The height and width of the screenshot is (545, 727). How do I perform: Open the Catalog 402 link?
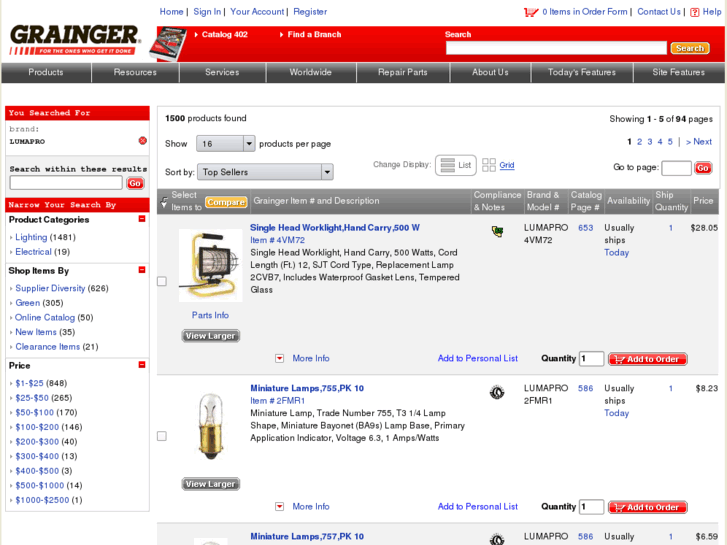click(x=225, y=34)
